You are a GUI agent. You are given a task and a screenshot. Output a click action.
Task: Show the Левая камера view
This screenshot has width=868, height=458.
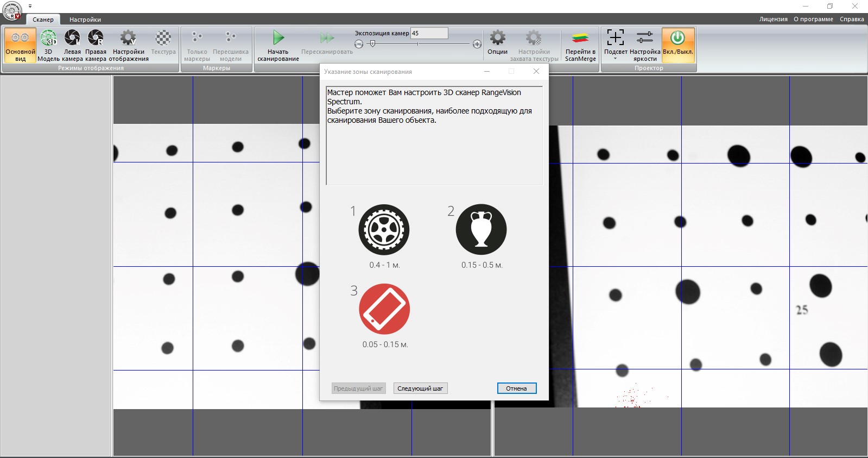72,45
